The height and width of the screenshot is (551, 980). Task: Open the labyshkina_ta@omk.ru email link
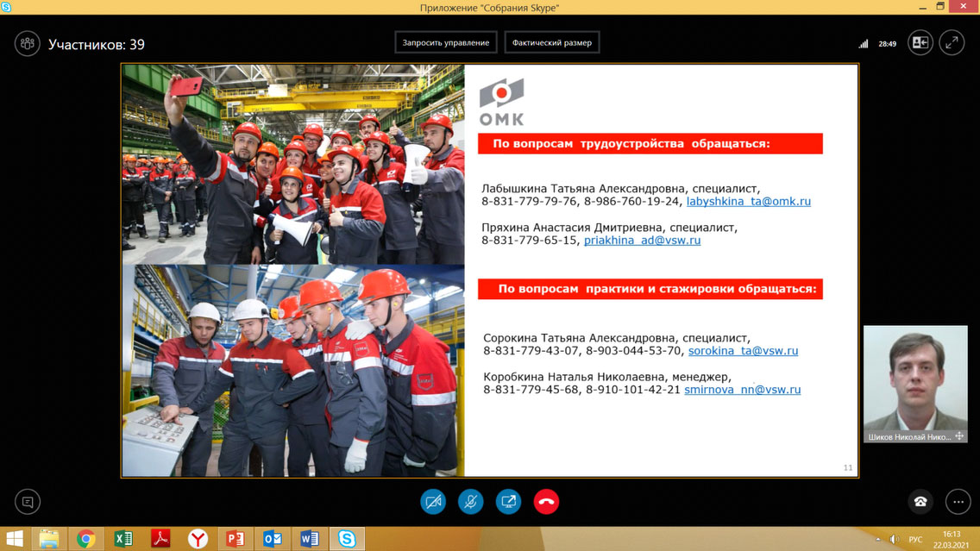(x=748, y=201)
